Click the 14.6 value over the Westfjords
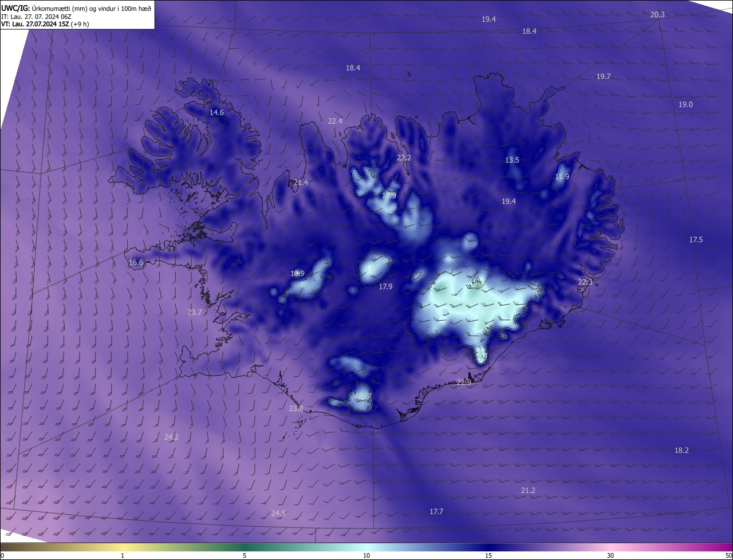The image size is (733, 560). click(x=216, y=112)
